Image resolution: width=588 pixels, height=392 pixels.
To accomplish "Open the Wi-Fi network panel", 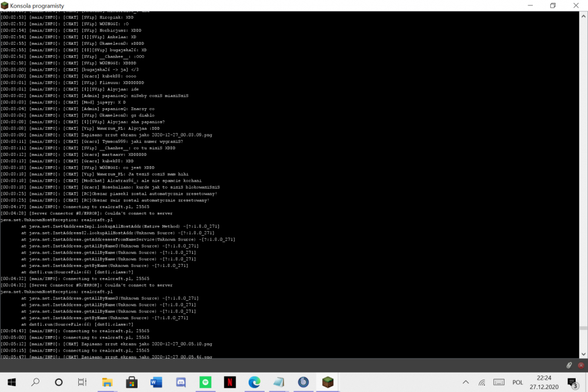I will tap(481, 382).
